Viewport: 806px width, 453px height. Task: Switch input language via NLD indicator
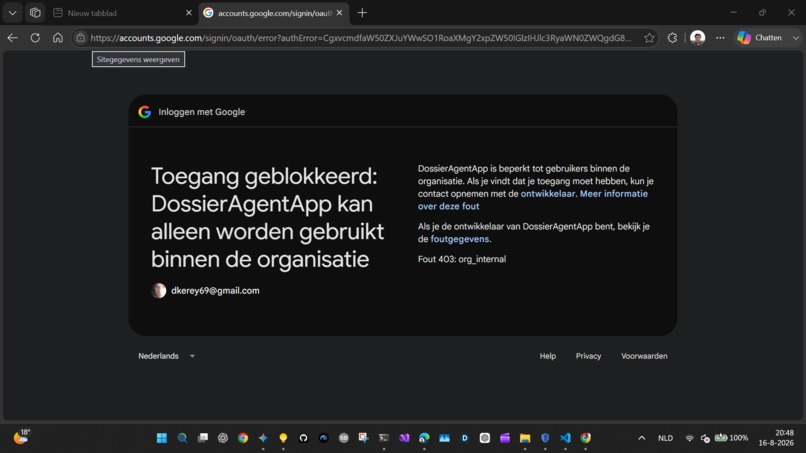(665, 438)
